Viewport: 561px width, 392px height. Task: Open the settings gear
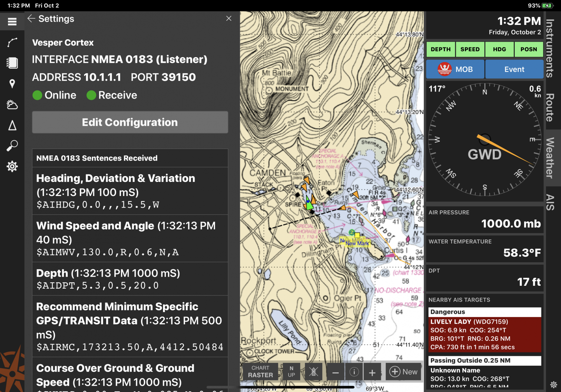[12, 167]
